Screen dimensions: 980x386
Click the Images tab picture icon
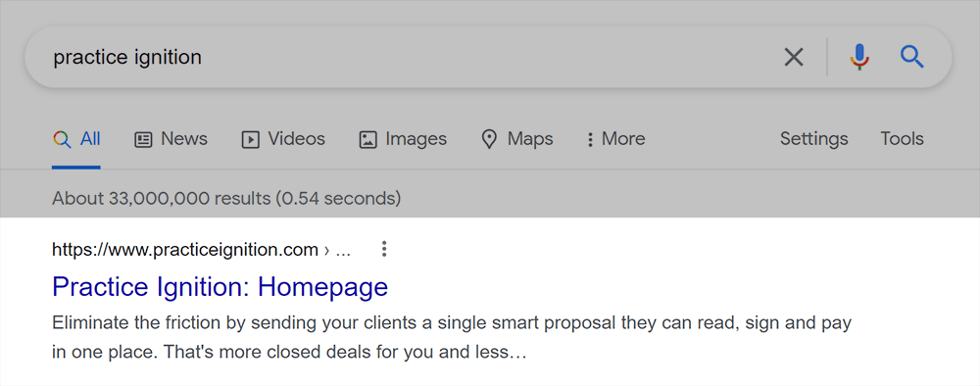coord(367,139)
